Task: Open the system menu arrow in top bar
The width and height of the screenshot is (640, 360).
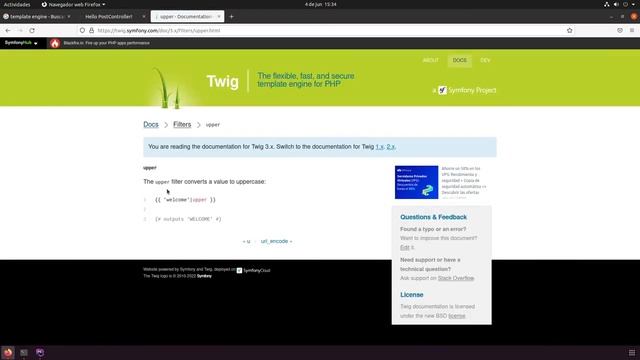Action: click(x=633, y=4)
